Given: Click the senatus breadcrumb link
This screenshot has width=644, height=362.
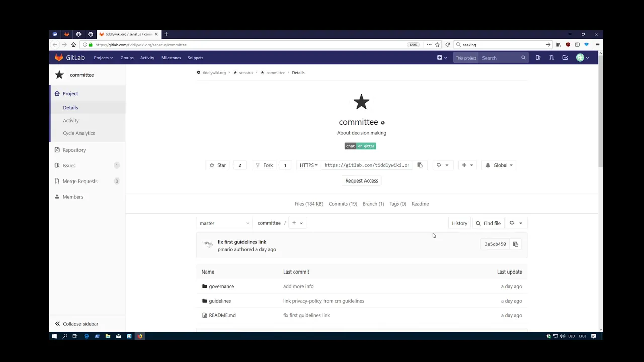Looking at the screenshot, I should (246, 73).
